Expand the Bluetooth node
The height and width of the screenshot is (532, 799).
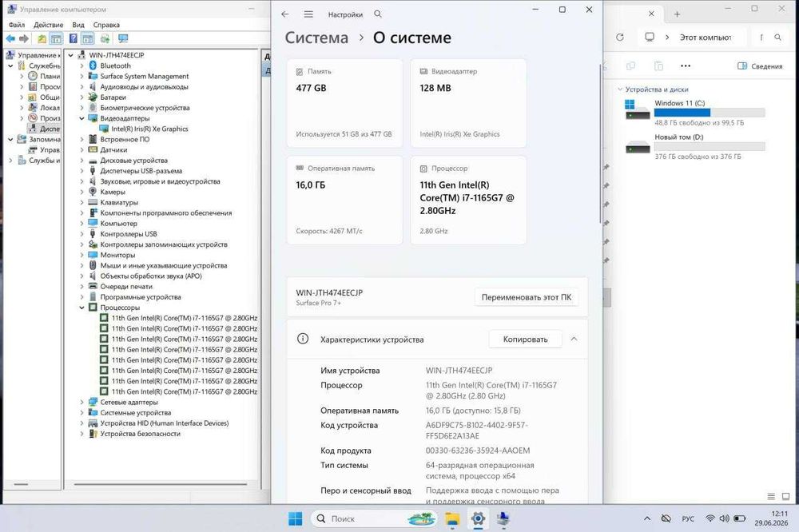pyautogui.click(x=81, y=66)
